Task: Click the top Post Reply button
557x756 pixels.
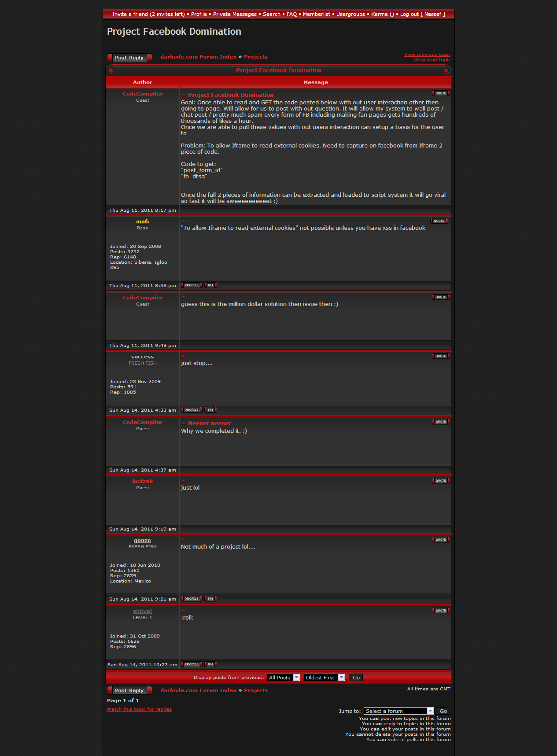Action: 129,58
